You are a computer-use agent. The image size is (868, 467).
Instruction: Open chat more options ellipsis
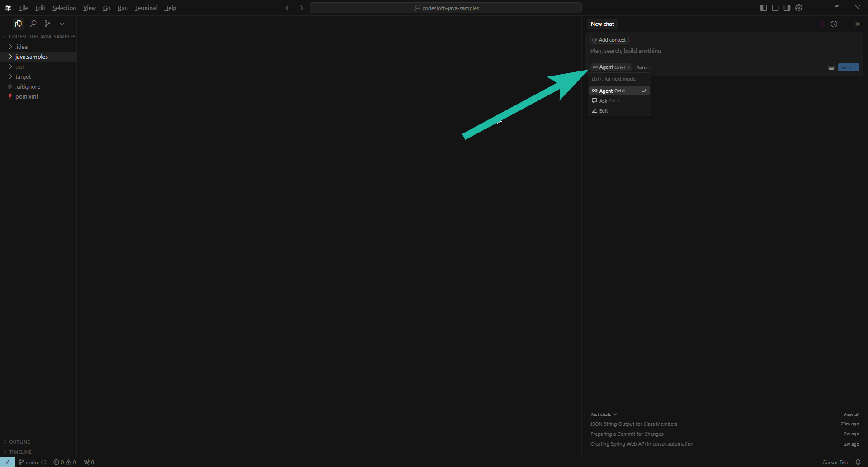point(846,24)
